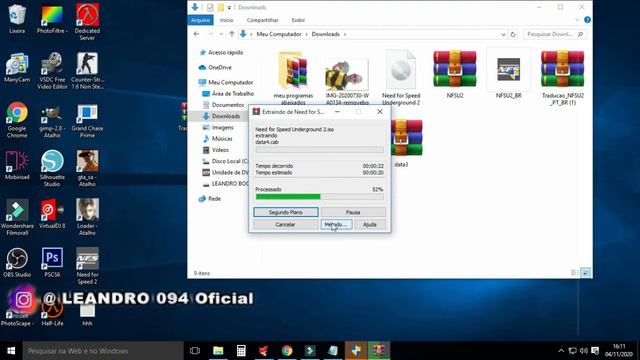The height and width of the screenshot is (360, 640).
Task: Open volume control in system tray
Action: (584, 351)
